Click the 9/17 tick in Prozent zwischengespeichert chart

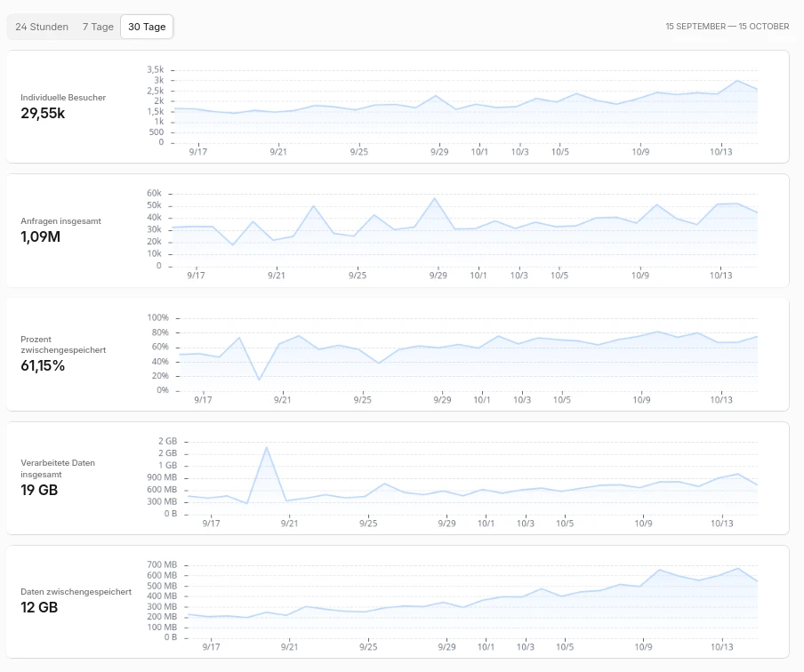(x=203, y=400)
